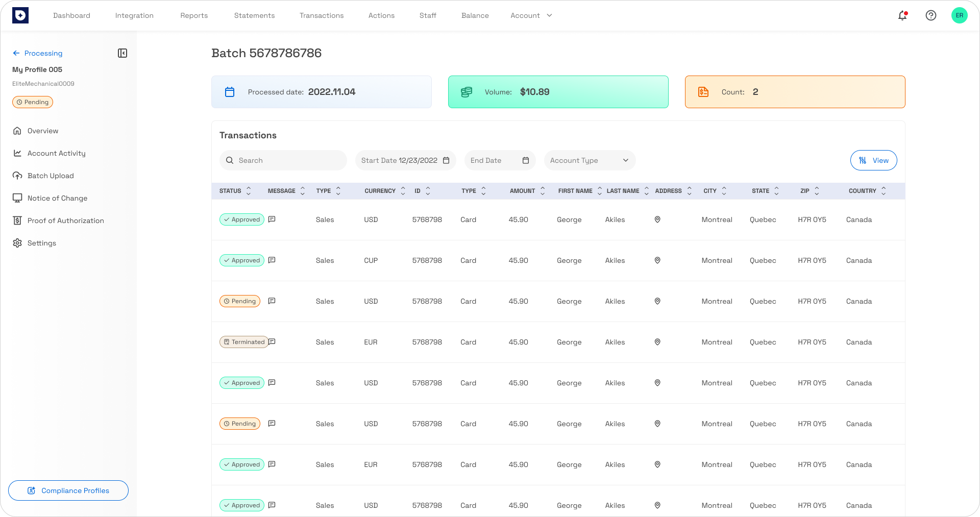Click the help question mark icon
Screen dimensions: 980x517
pyautogui.click(x=931, y=15)
